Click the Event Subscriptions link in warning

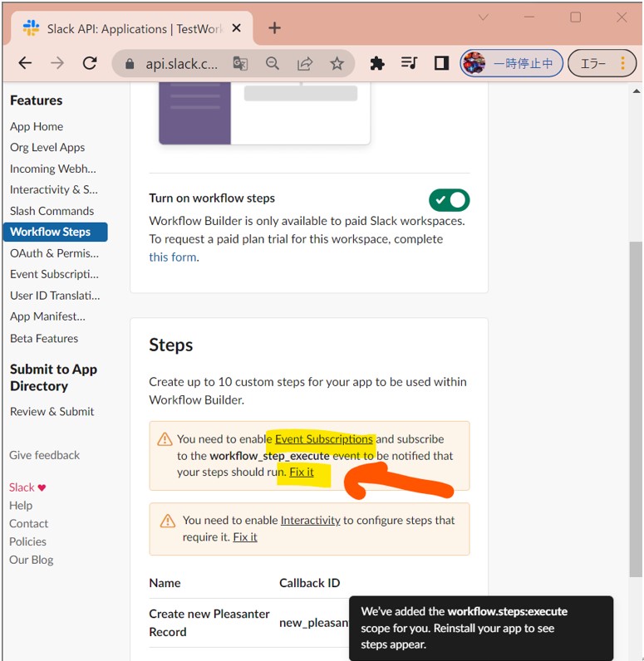click(x=323, y=438)
